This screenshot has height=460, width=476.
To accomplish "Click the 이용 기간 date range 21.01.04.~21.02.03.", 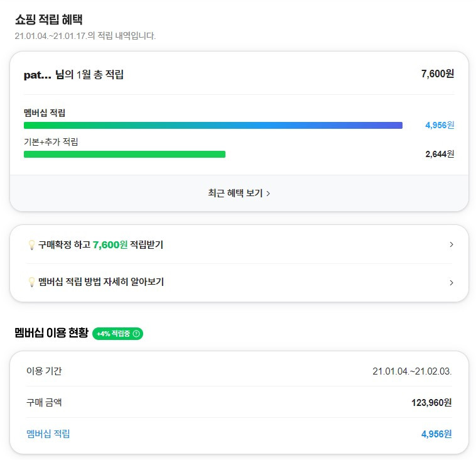I will [x=412, y=371].
